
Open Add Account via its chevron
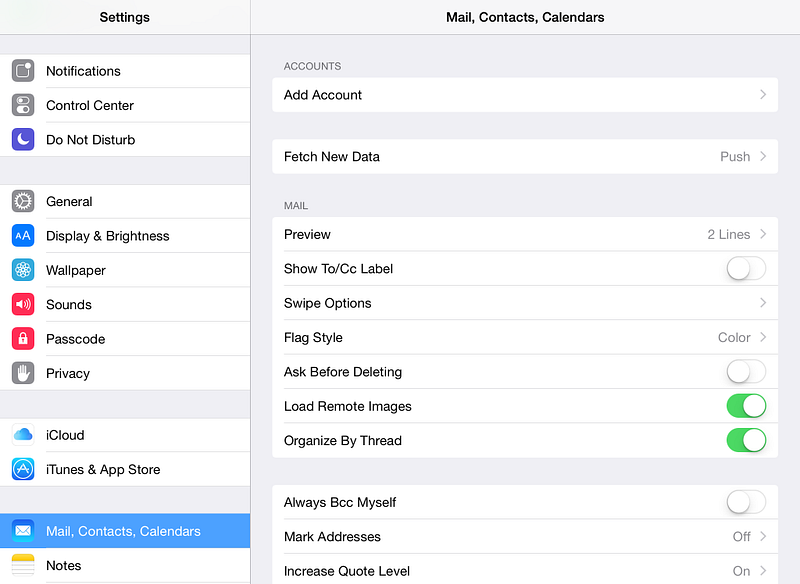click(763, 94)
